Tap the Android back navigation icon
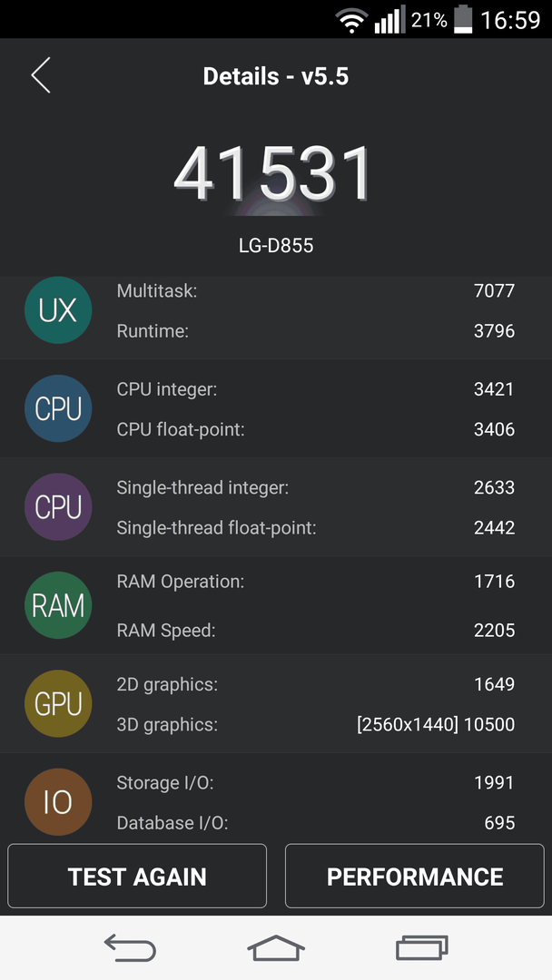The width and height of the screenshot is (552, 980). click(130, 947)
